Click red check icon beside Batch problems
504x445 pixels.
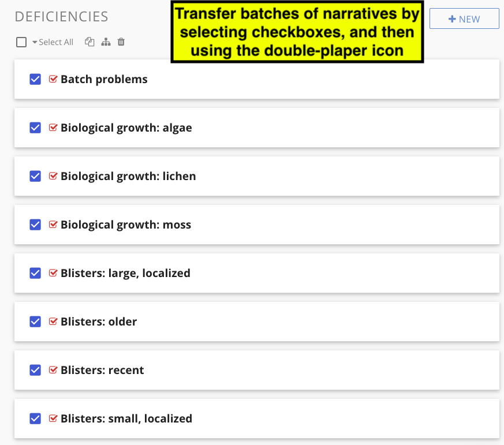click(x=53, y=79)
